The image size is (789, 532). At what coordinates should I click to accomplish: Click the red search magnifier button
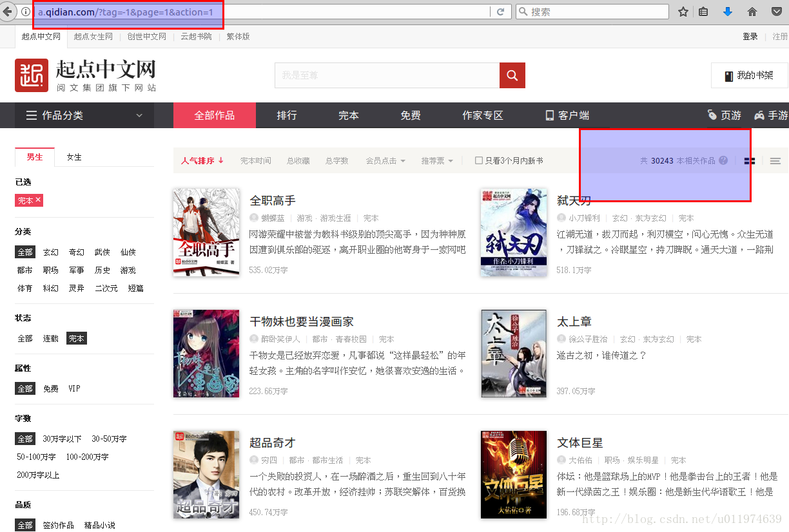click(512, 75)
